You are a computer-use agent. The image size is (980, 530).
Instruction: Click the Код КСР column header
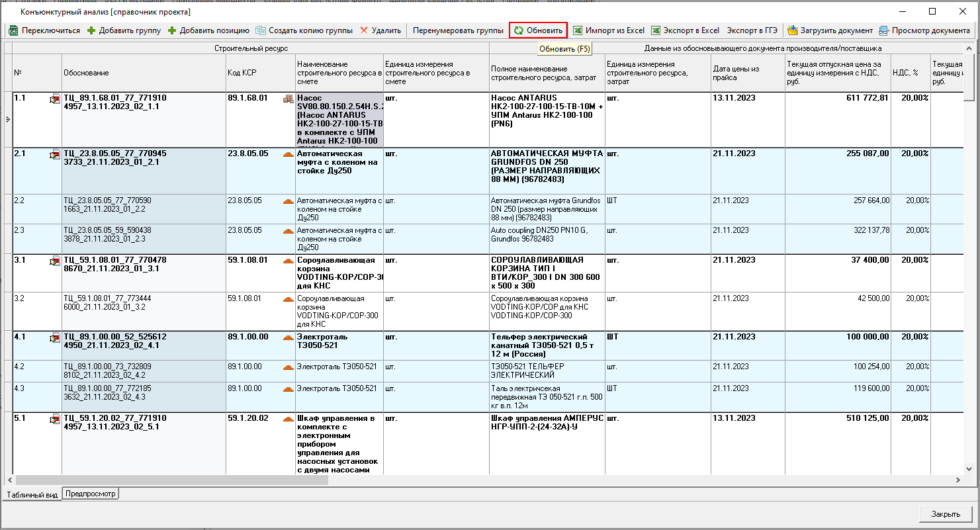click(261, 73)
